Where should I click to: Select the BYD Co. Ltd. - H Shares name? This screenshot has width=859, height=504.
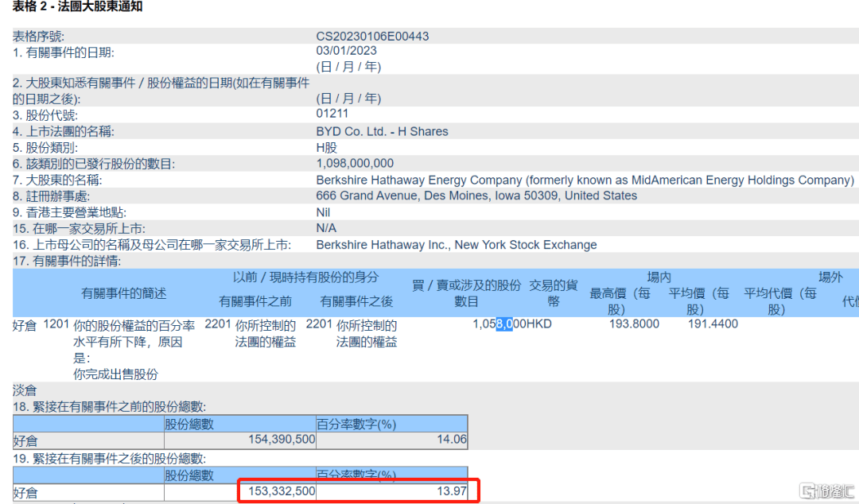(382, 131)
